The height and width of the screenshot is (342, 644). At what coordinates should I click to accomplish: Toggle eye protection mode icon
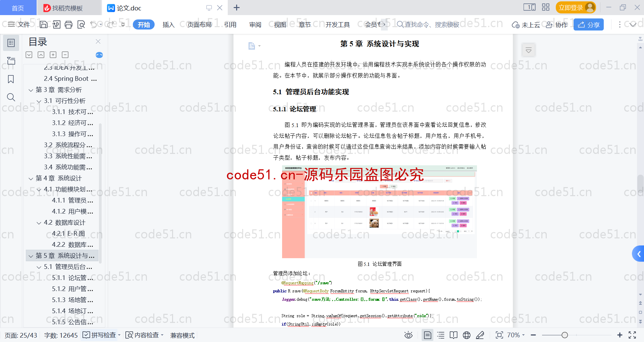pos(409,335)
